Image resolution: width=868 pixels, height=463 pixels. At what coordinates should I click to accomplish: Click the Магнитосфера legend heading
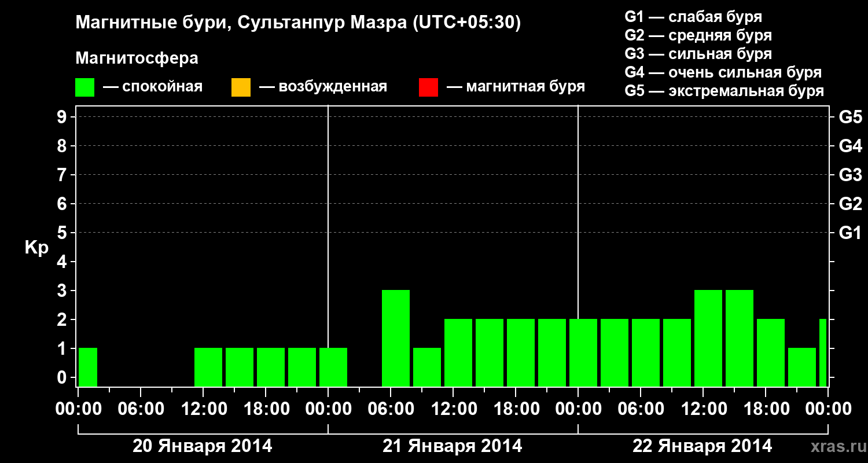(137, 58)
